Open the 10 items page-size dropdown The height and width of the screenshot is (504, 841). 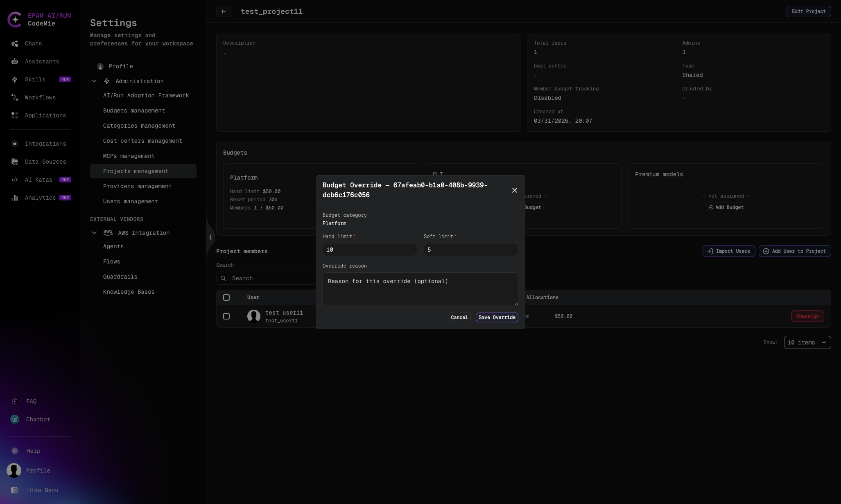(807, 342)
